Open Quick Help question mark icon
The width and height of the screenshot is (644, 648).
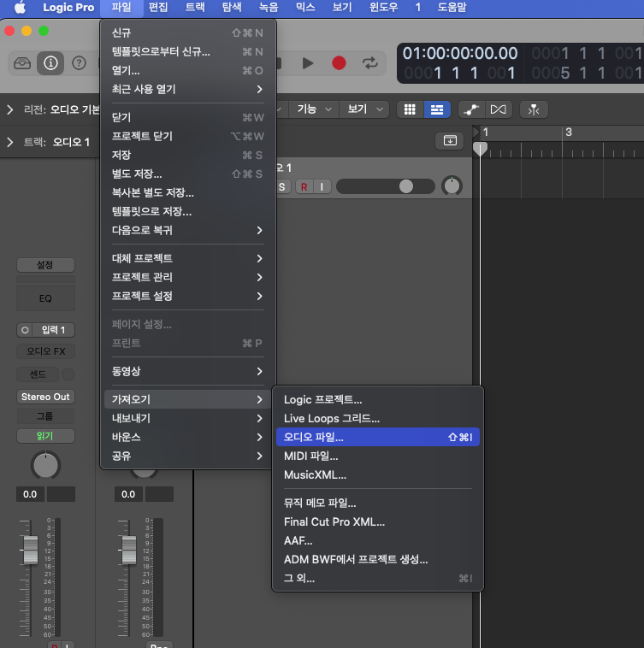[79, 63]
